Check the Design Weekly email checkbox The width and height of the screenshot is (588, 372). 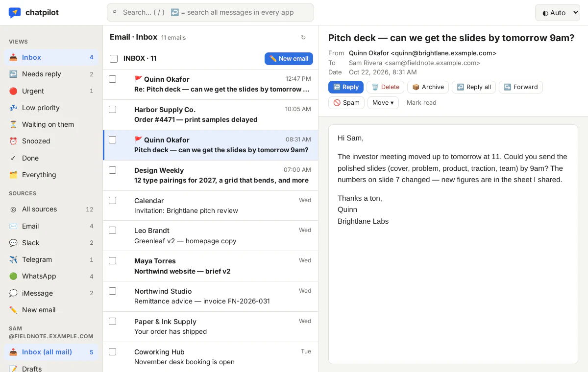[112, 170]
